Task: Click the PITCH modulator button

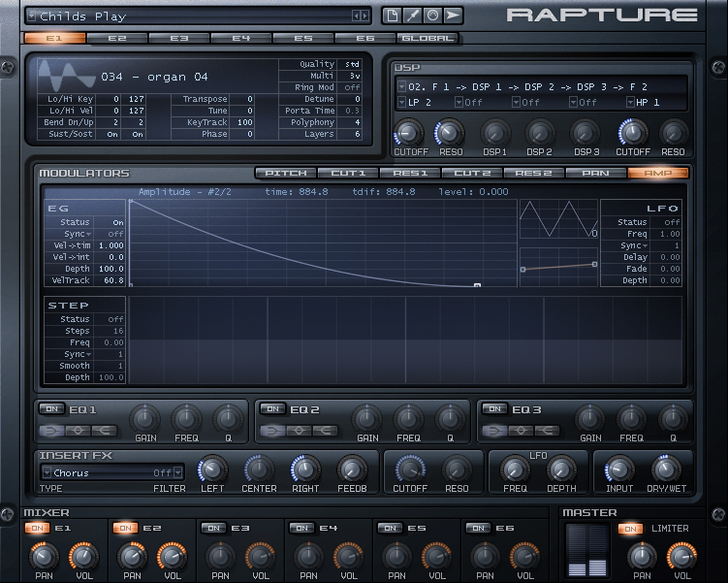Action: (286, 173)
